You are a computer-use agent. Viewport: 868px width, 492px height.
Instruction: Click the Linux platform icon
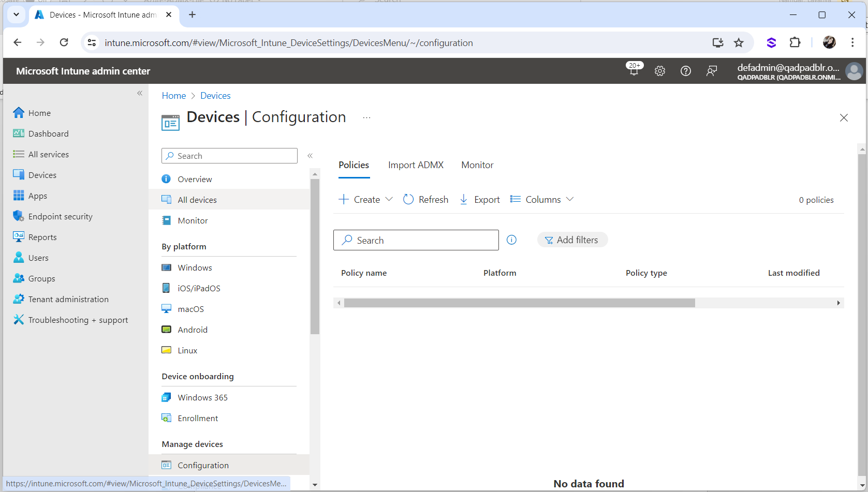click(x=166, y=350)
